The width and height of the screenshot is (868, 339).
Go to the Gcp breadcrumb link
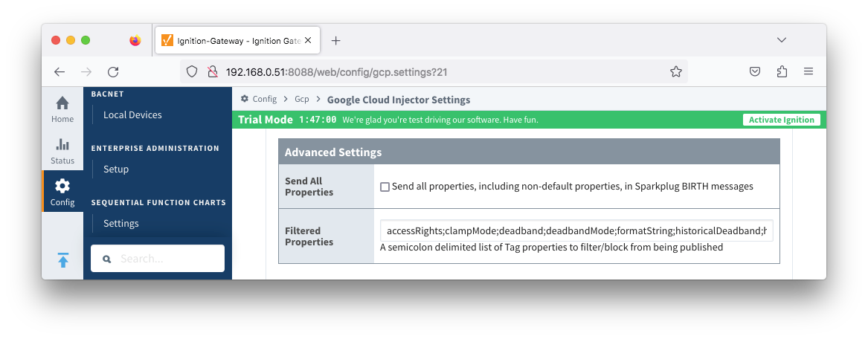pyautogui.click(x=301, y=100)
